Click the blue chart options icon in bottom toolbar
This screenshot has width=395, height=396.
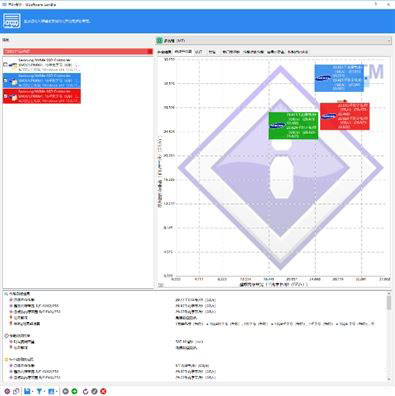(51, 391)
